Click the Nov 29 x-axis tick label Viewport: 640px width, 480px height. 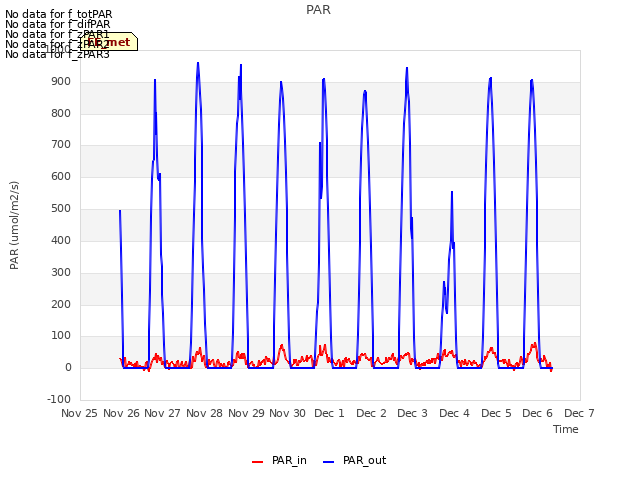pos(247,413)
